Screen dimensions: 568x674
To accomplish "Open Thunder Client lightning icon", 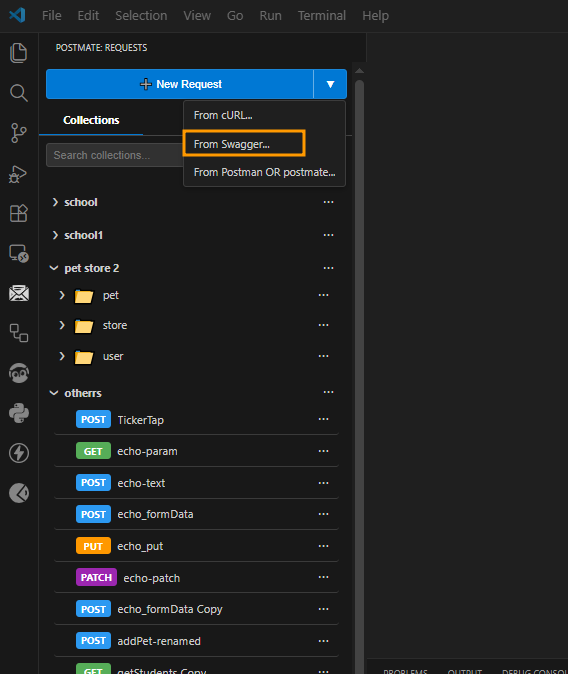I will pyautogui.click(x=19, y=453).
